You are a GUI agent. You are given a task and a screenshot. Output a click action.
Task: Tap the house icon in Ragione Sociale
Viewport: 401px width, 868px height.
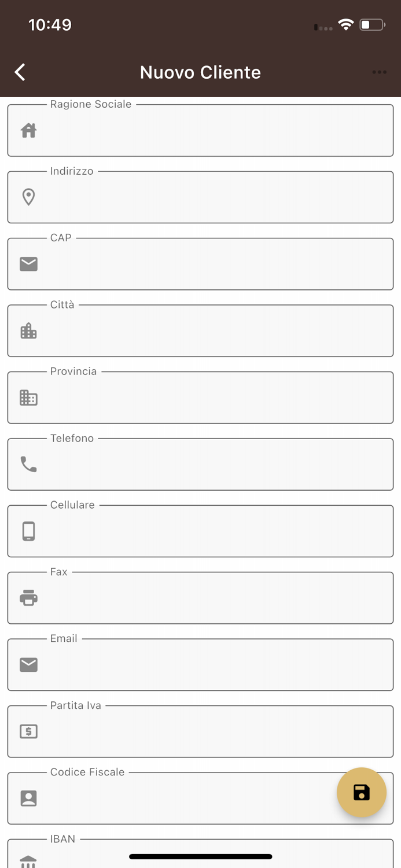tap(28, 131)
